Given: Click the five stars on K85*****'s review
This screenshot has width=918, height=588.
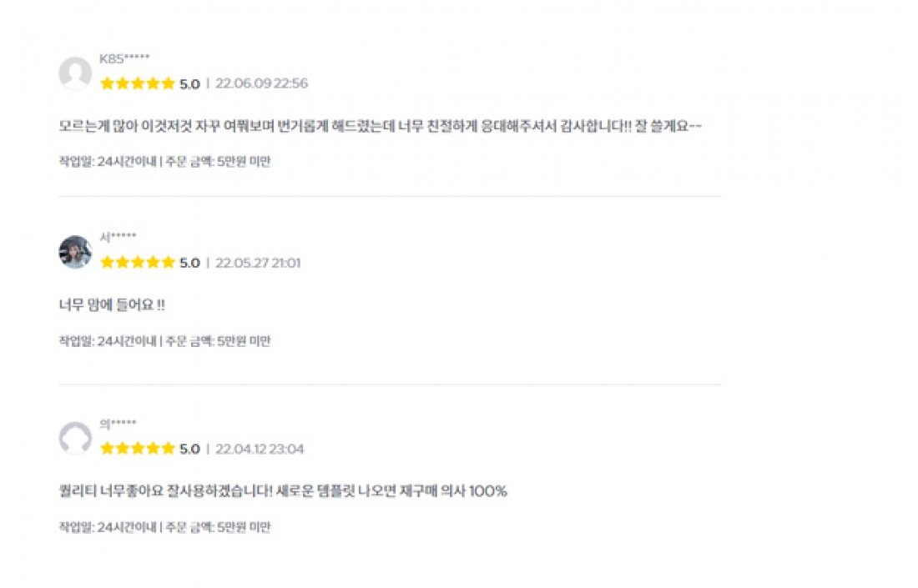Looking at the screenshot, I should [138, 83].
